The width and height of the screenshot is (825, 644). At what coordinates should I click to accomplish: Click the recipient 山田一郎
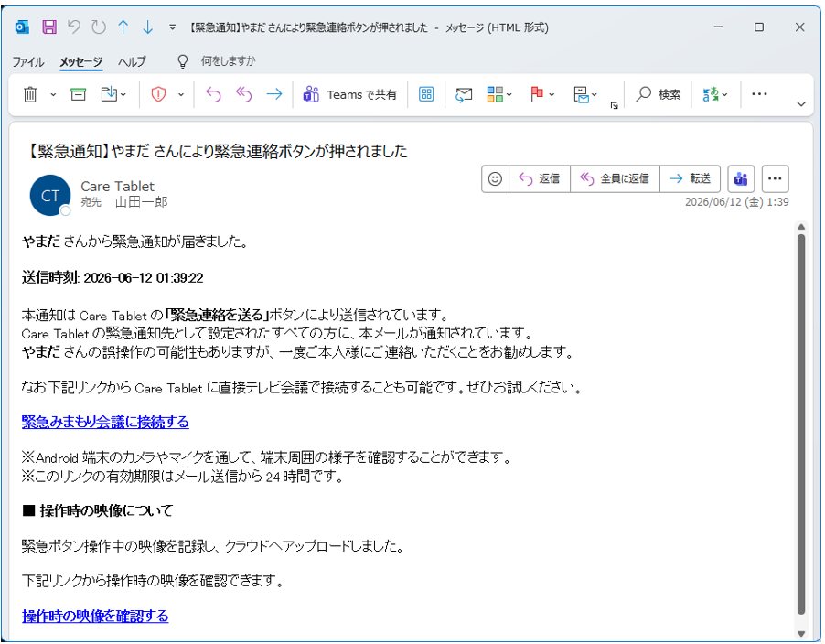[141, 202]
